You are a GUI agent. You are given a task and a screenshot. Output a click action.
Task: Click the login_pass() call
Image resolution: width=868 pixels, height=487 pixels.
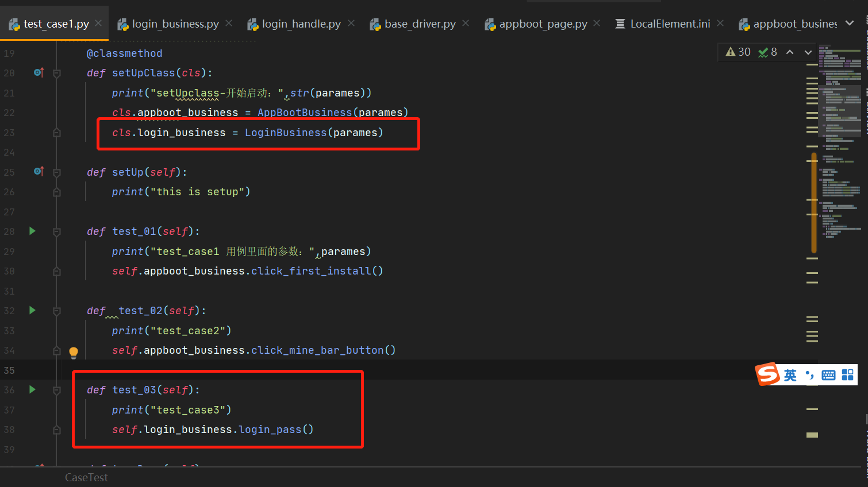(276, 430)
